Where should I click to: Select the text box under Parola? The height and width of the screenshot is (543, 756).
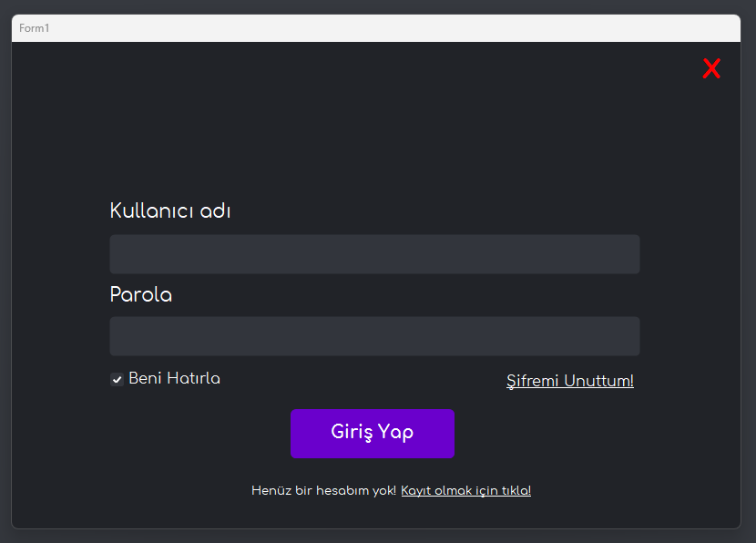(374, 336)
